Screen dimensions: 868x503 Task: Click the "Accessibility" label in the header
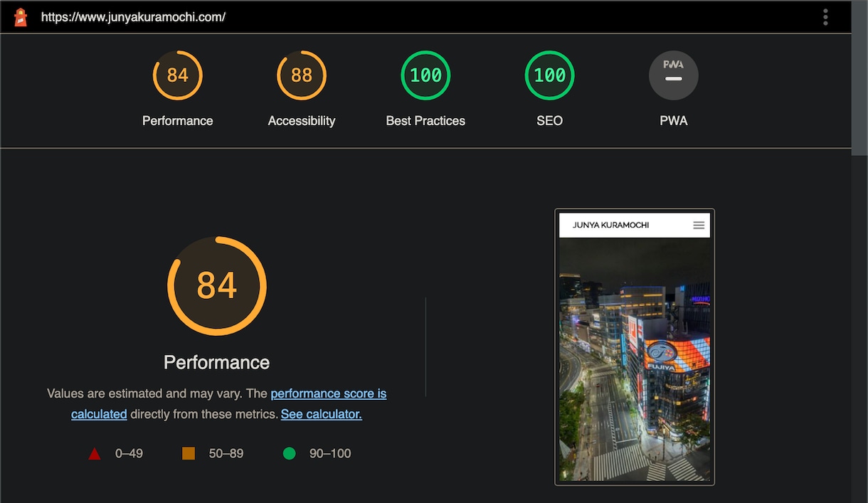[302, 121]
